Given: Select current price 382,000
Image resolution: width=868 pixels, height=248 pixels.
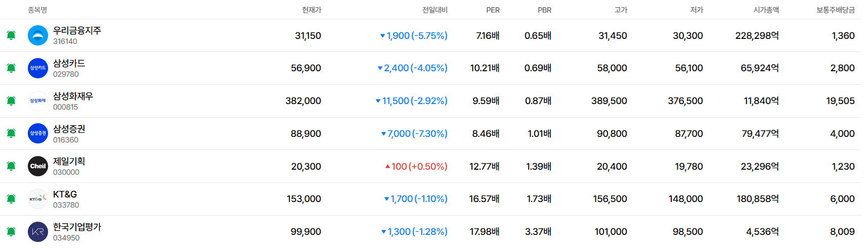Looking at the screenshot, I should (x=303, y=101).
